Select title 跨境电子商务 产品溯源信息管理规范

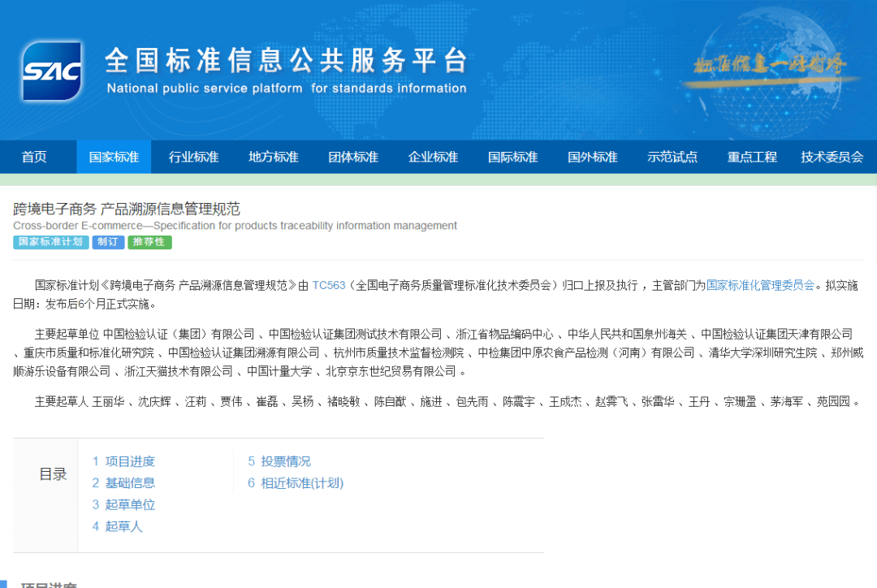(x=127, y=210)
